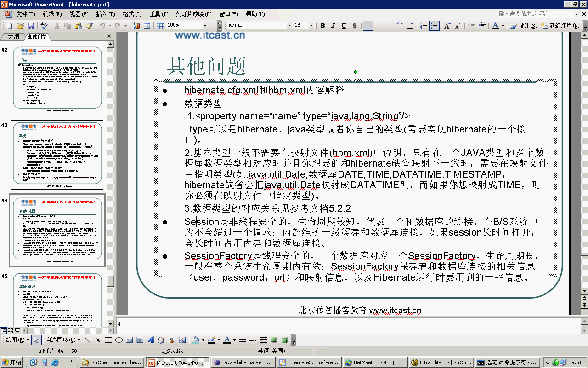The height and width of the screenshot is (368, 588).
Task: Open the 插入 (Insert) menu
Action: tap(105, 14)
